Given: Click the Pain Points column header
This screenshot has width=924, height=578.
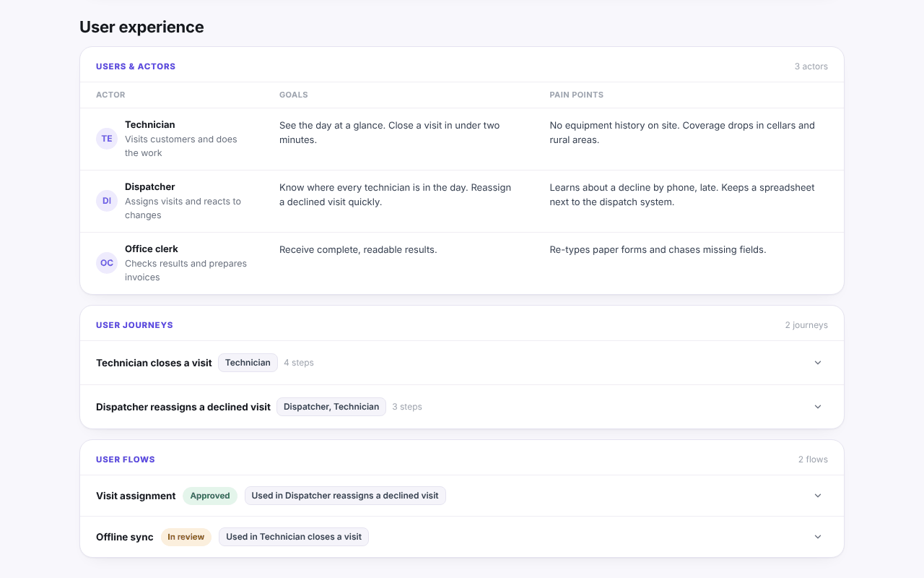Looking at the screenshot, I should (x=577, y=95).
